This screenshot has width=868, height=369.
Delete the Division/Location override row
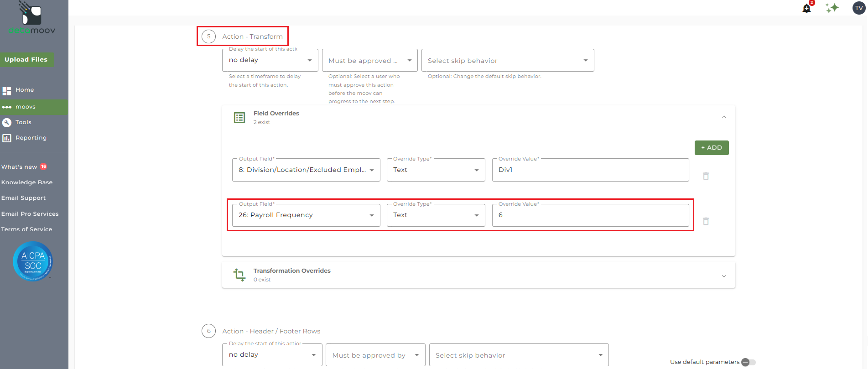[706, 176]
